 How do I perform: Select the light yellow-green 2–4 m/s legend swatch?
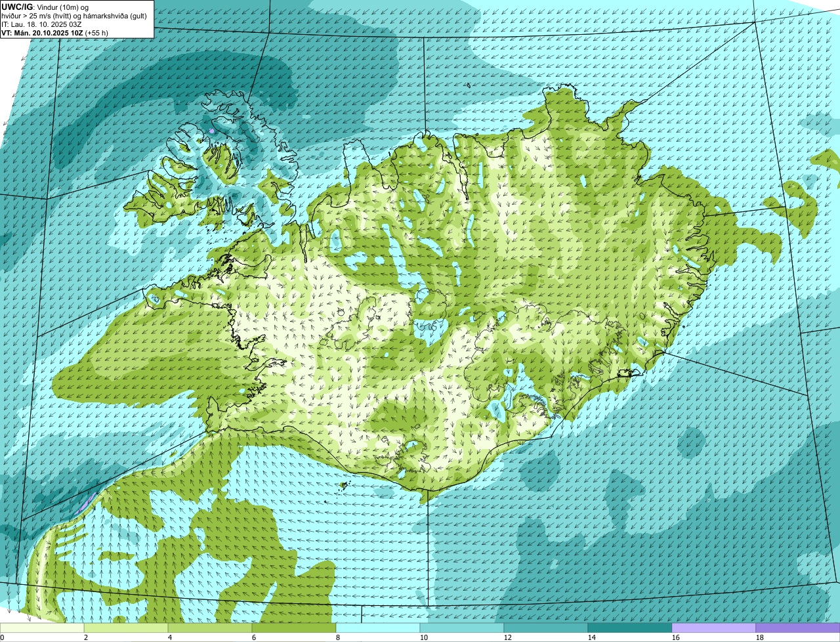tap(126, 628)
